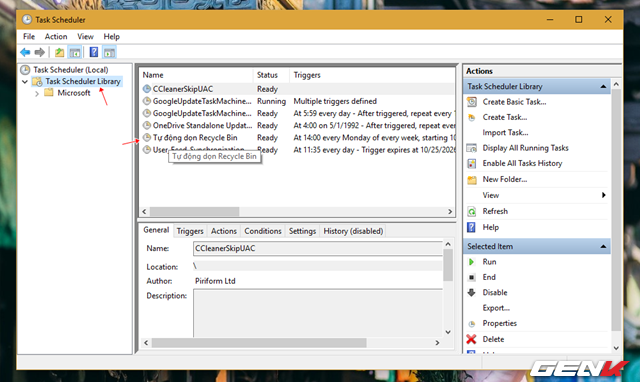This screenshot has height=382, width=640.
Task: Click the Task Scheduler (Local) root icon
Action: pos(25,70)
